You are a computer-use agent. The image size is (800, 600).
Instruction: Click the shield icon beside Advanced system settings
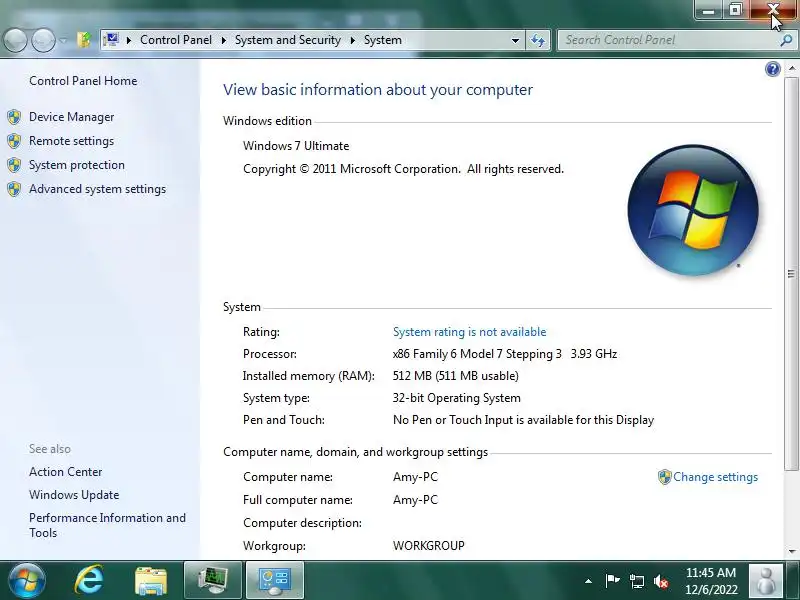(x=14, y=189)
